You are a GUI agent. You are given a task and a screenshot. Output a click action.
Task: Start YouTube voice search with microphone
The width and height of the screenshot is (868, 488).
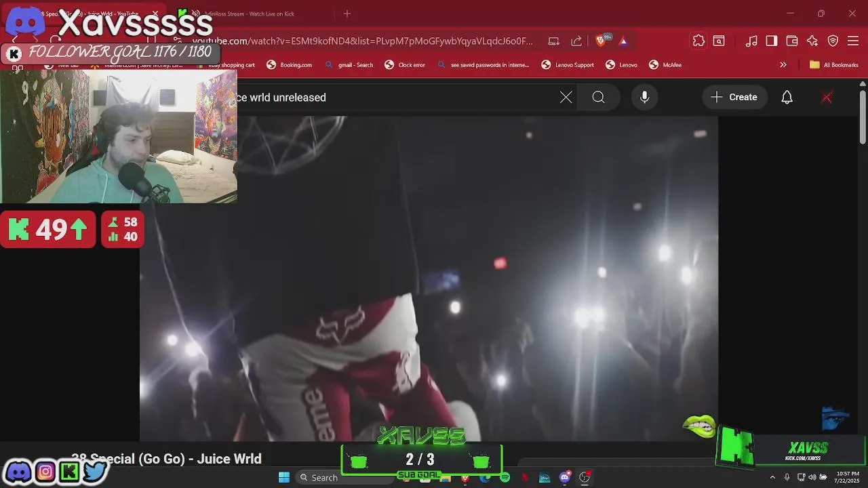coord(644,98)
